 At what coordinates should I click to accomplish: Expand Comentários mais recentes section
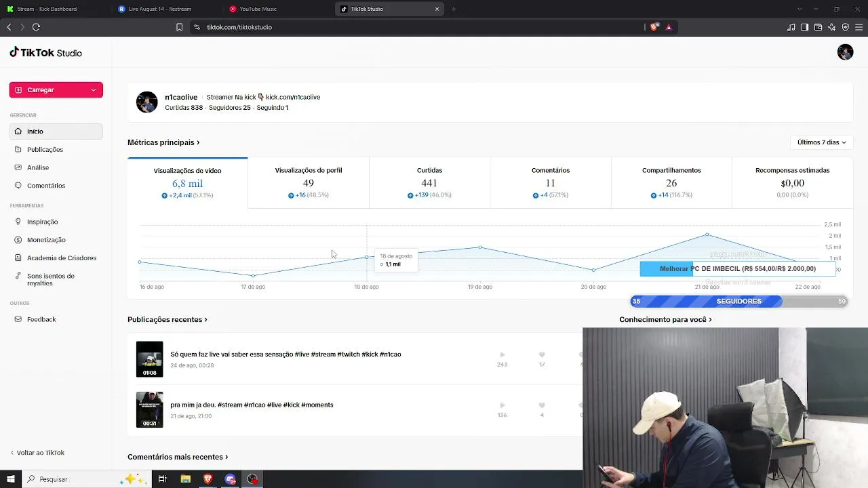point(178,457)
